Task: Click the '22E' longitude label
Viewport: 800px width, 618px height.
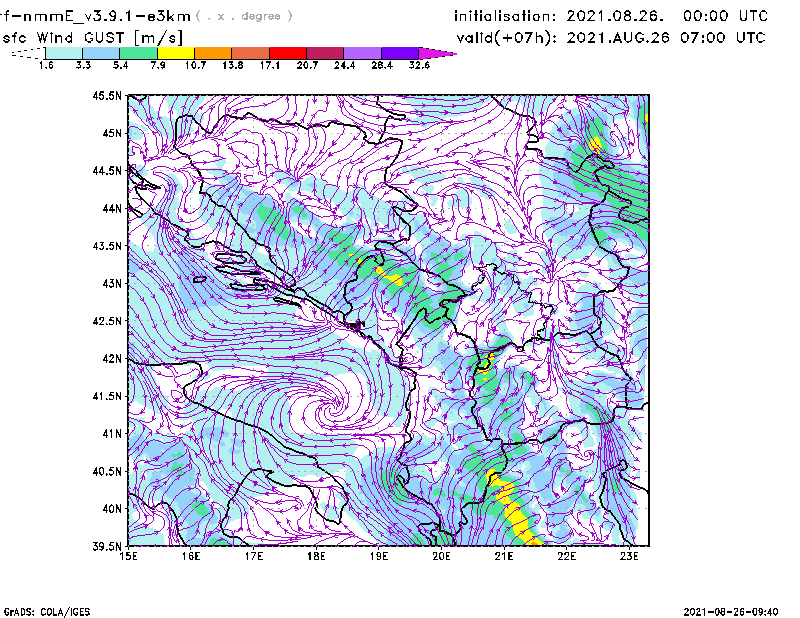Action: [x=566, y=556]
